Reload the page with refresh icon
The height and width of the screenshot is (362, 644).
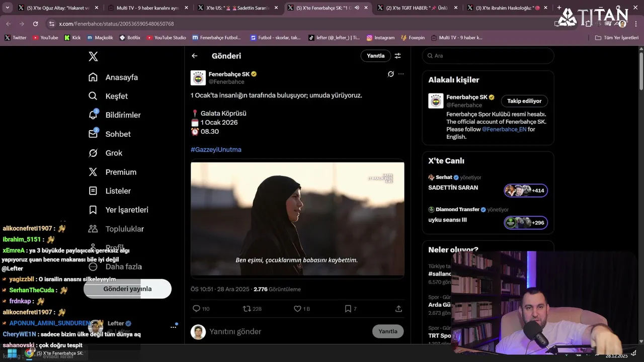(35, 24)
